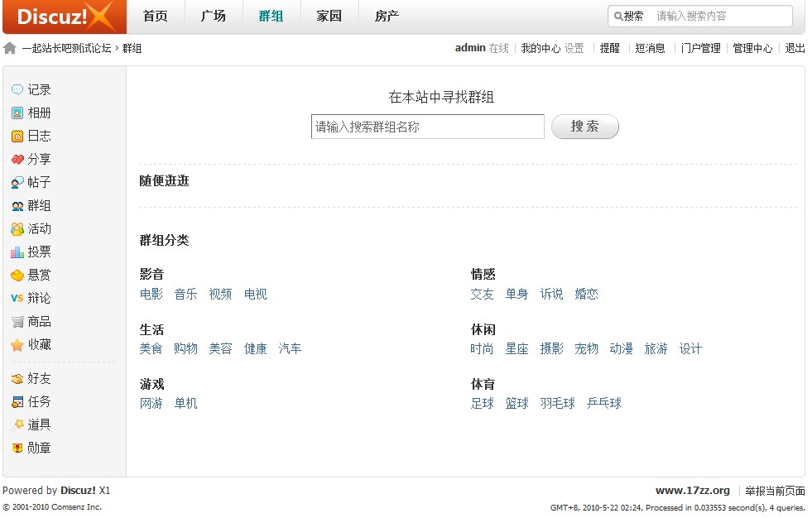The image size is (812, 518).
Task: Click the 帖子 posts icon
Action: point(17,183)
